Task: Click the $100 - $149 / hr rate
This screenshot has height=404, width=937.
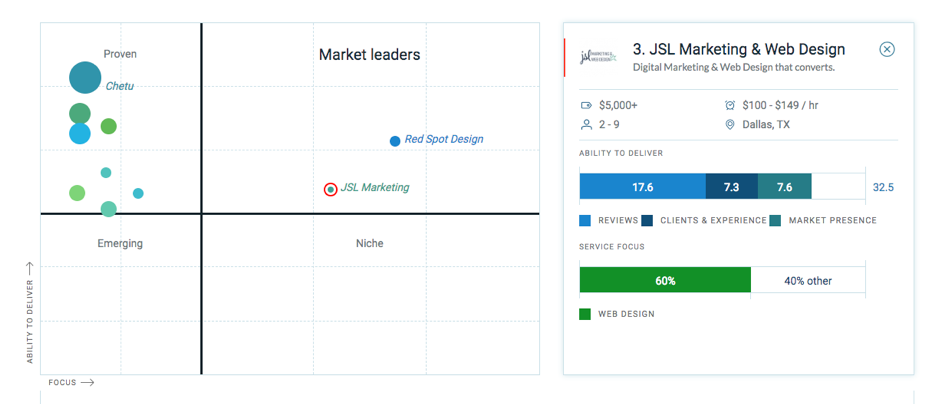Action: click(780, 106)
